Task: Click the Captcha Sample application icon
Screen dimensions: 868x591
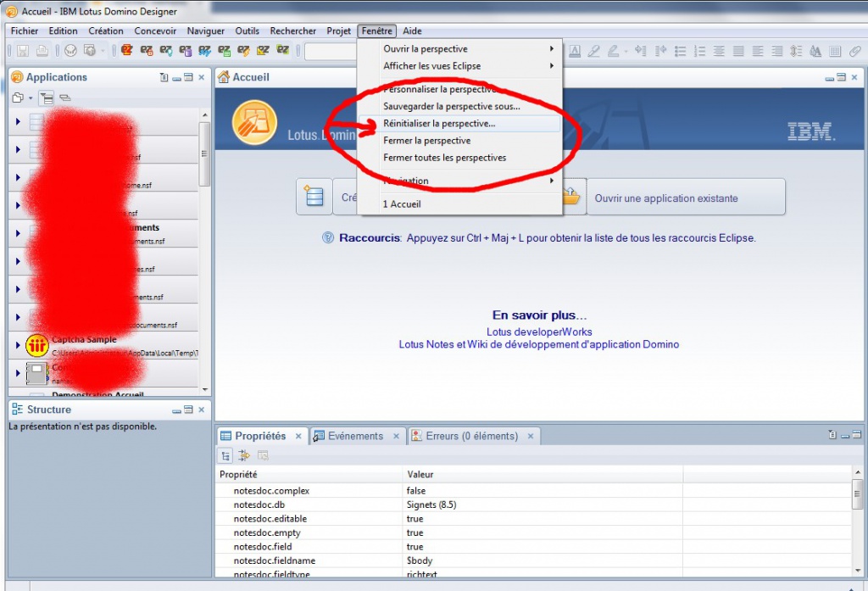Action: point(36,345)
